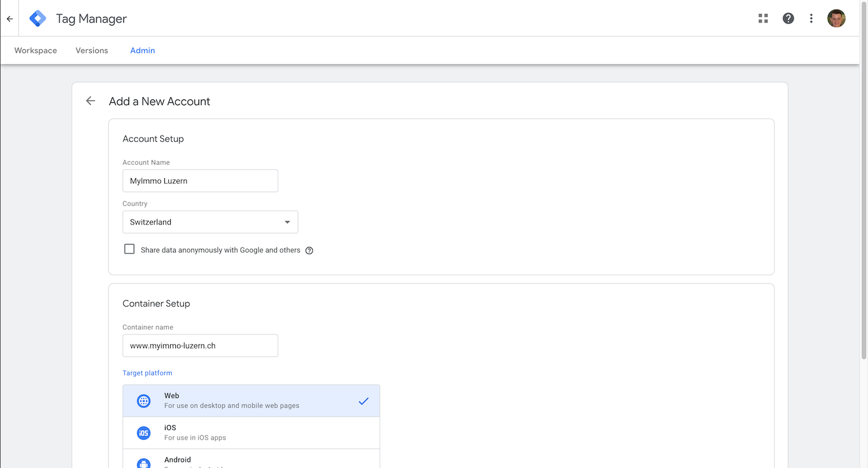Click the Target platform label
The height and width of the screenshot is (468, 868).
[148, 373]
